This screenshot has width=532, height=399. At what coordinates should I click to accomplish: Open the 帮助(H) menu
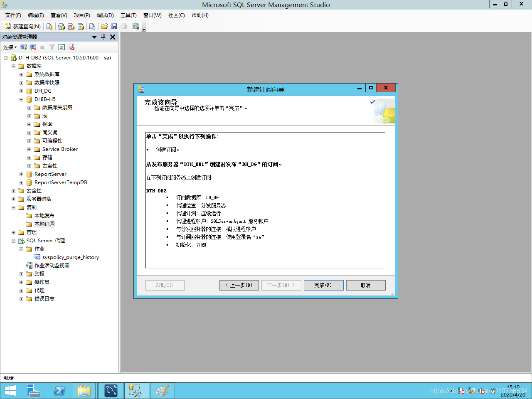[x=200, y=15]
